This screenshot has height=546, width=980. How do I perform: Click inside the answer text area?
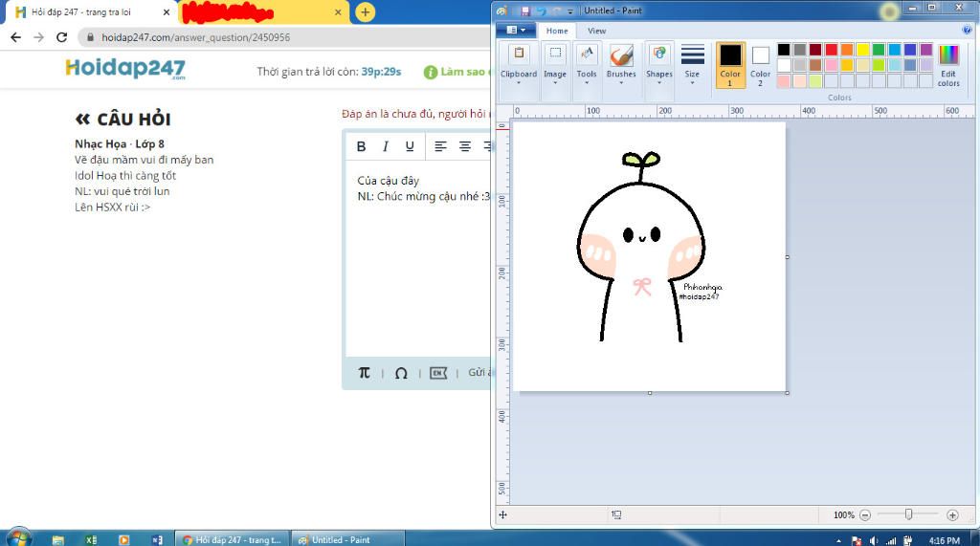417,260
